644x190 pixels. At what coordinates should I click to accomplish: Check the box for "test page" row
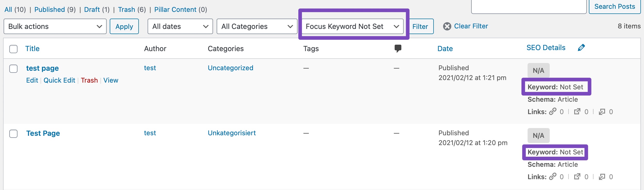(13, 69)
